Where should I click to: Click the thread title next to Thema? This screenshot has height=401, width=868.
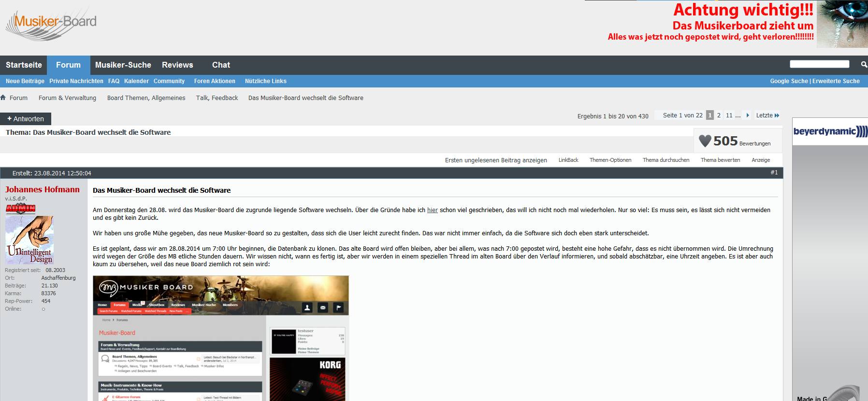[101, 132]
